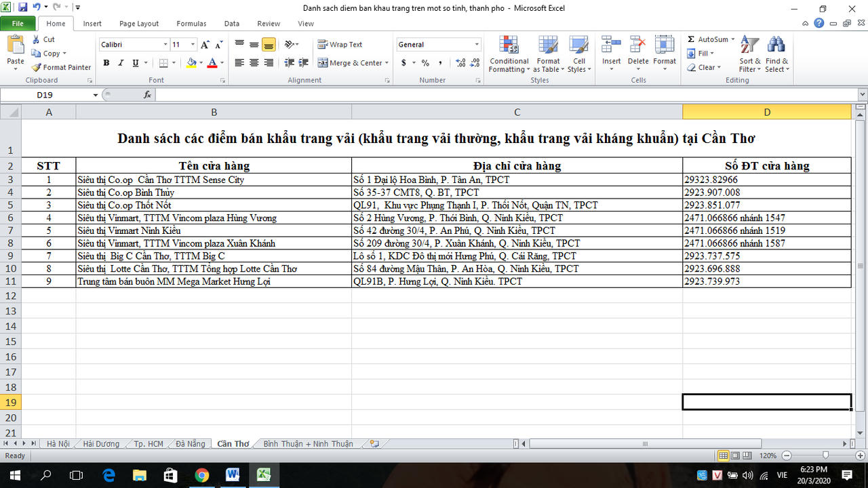The height and width of the screenshot is (488, 868).
Task: Enable Top Align vertical alignment
Action: pyautogui.click(x=239, y=45)
